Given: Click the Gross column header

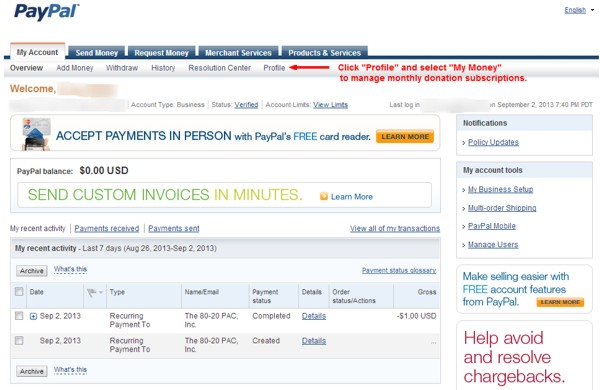Looking at the screenshot, I should click(x=427, y=292).
